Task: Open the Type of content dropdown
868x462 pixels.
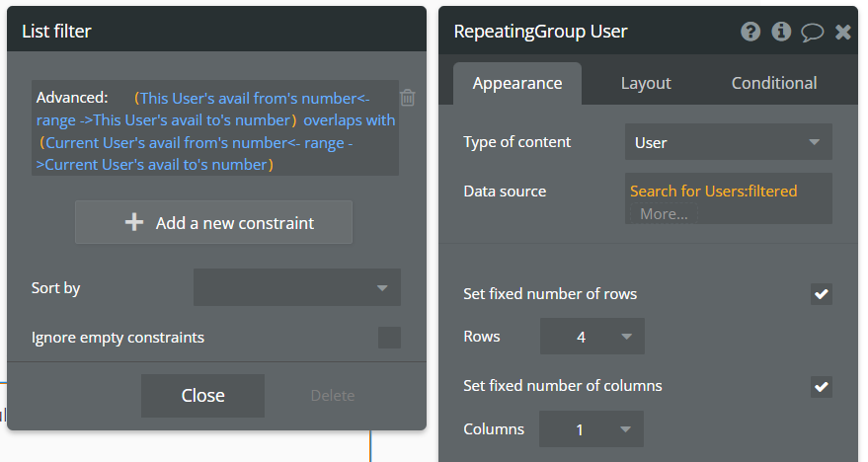Action: 728,142
